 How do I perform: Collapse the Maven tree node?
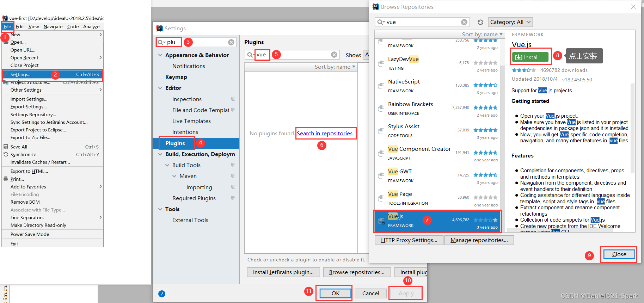coord(174,176)
